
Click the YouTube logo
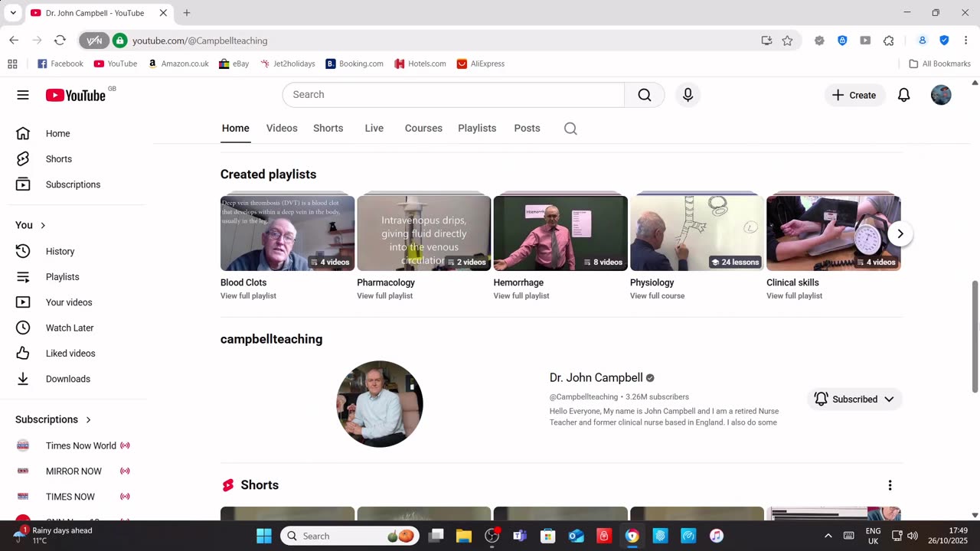76,95
